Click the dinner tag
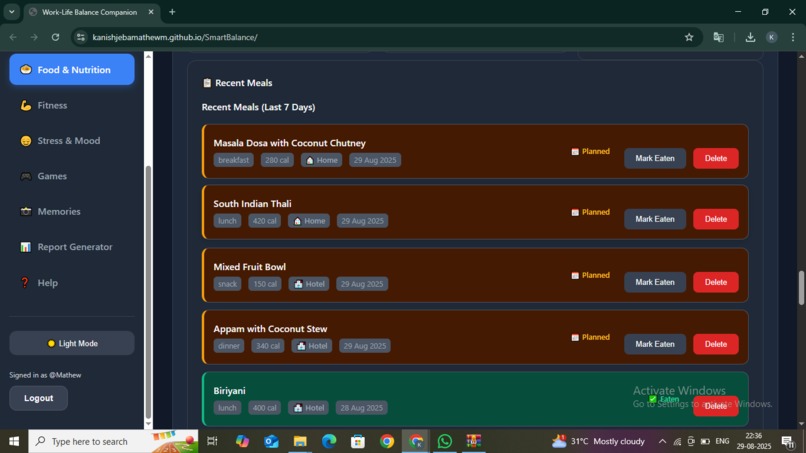The height and width of the screenshot is (453, 806). 229,346
